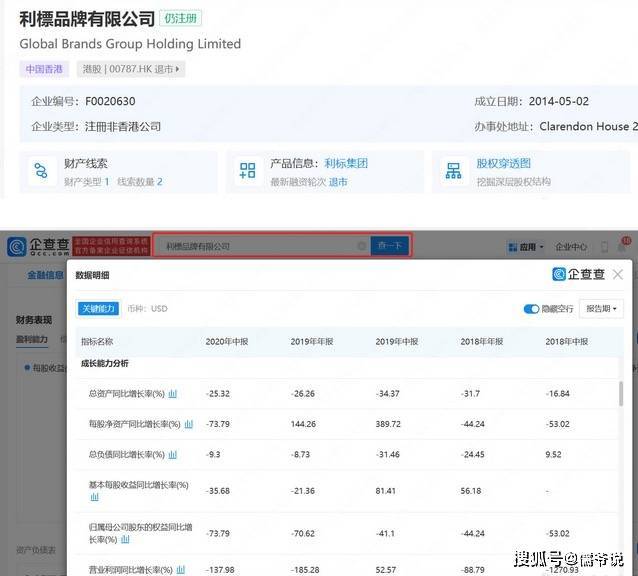The image size is (638, 576).
Task: Click the mobile phone icon in header
Action: point(605,247)
